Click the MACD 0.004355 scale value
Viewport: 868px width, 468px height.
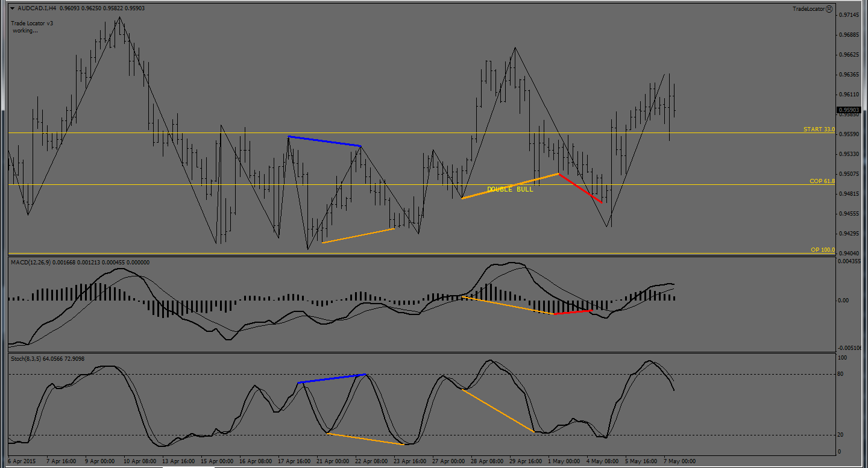point(852,261)
